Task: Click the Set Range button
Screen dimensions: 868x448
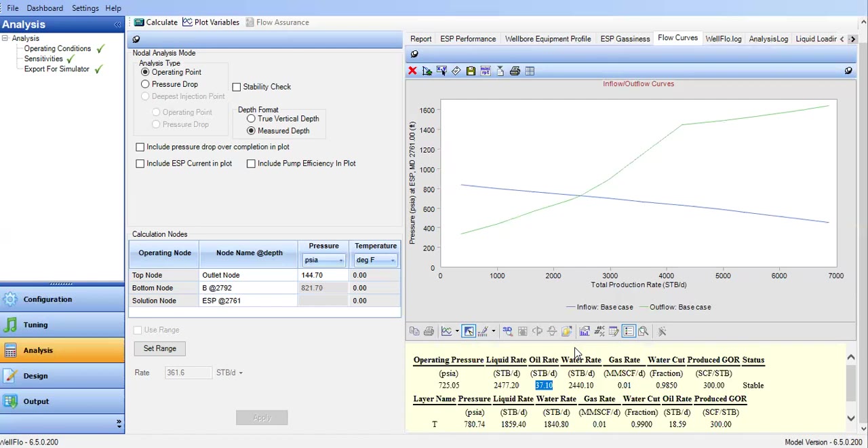Action: [159, 348]
